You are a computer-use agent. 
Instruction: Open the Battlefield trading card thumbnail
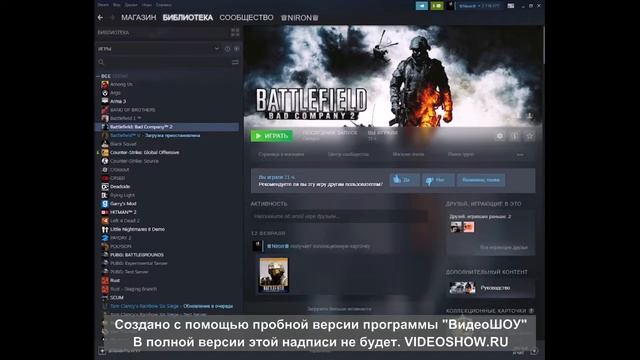pyautogui.click(x=273, y=275)
